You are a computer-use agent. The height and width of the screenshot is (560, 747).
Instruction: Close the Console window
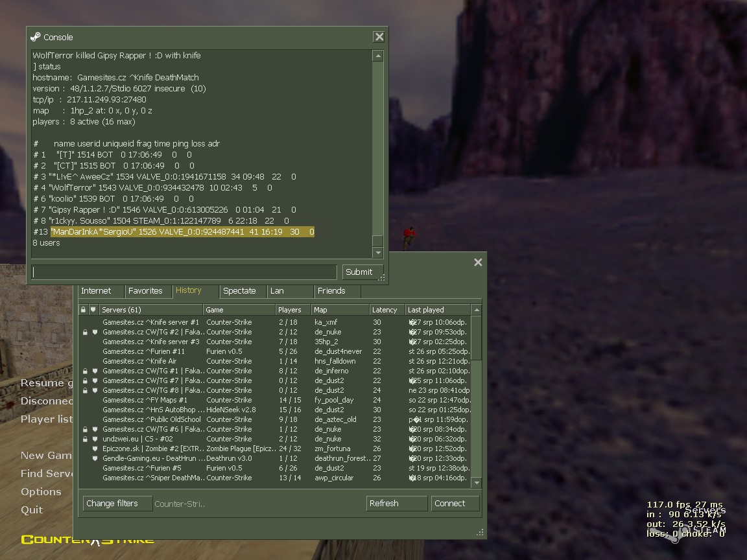(x=379, y=37)
